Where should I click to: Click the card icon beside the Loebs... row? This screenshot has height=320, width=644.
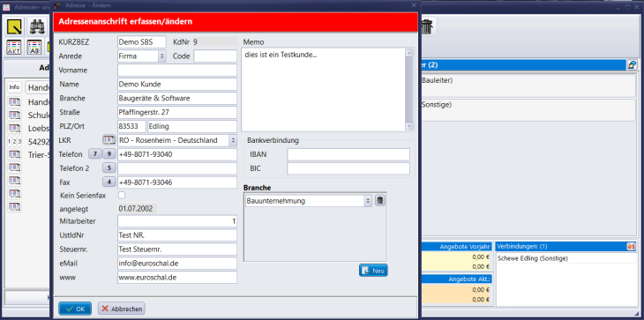[14, 128]
